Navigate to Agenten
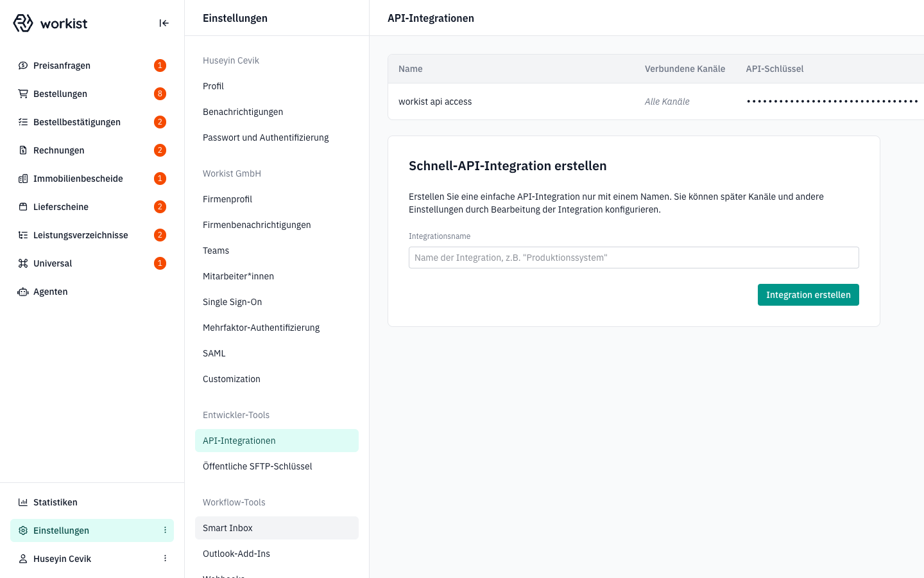This screenshot has width=924, height=578. click(x=92, y=292)
